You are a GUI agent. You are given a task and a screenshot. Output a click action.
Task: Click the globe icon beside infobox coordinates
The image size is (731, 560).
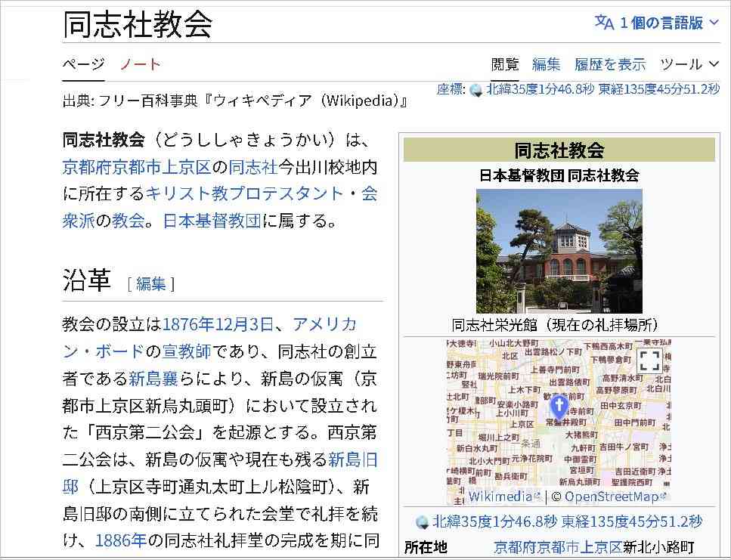coord(422,522)
